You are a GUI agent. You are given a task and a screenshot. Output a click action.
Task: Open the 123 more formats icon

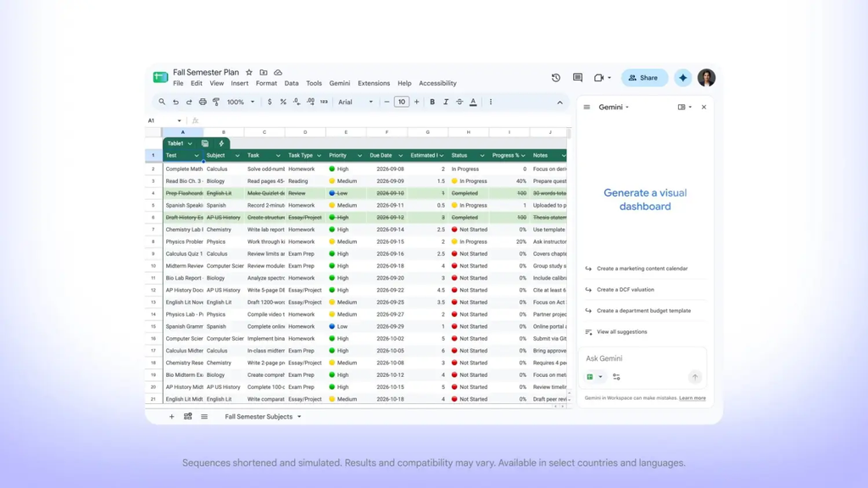pos(324,102)
